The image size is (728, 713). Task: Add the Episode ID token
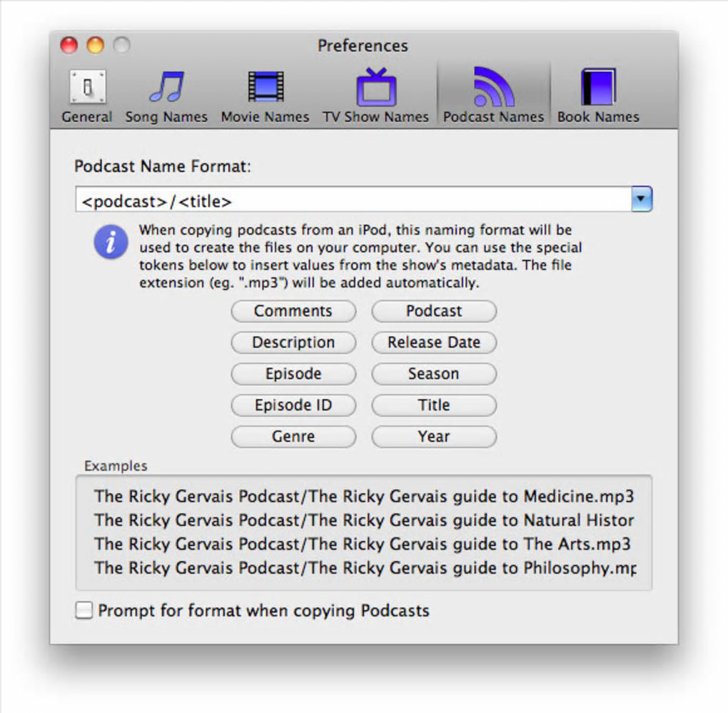click(293, 405)
